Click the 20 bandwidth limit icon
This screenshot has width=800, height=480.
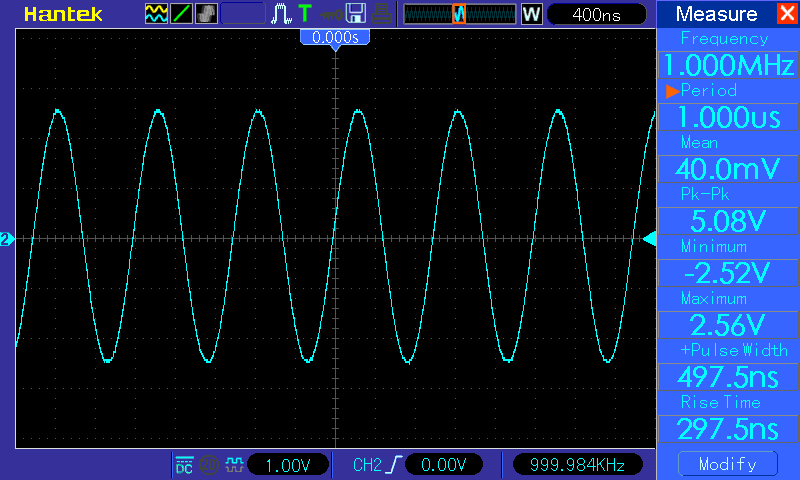209,465
